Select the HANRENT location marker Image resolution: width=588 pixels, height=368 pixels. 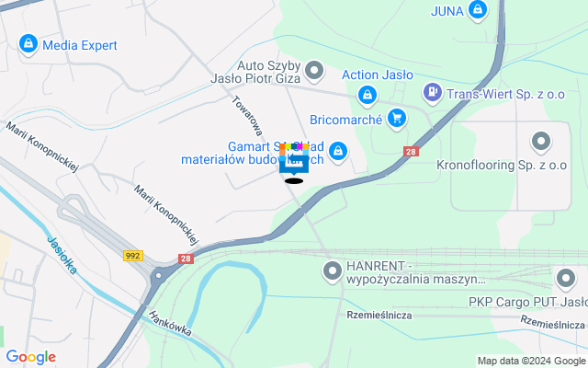click(x=333, y=272)
